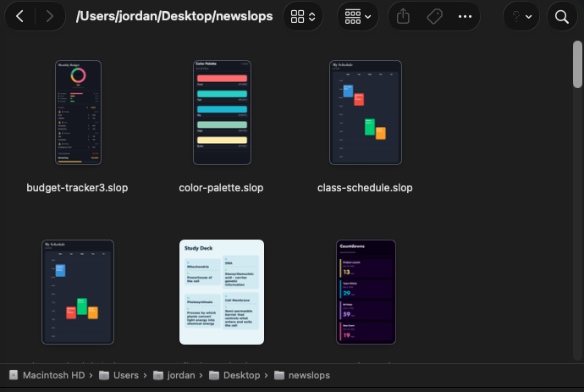Click the class-schedule.slop file name
This screenshot has width=584, height=392.
click(x=365, y=188)
